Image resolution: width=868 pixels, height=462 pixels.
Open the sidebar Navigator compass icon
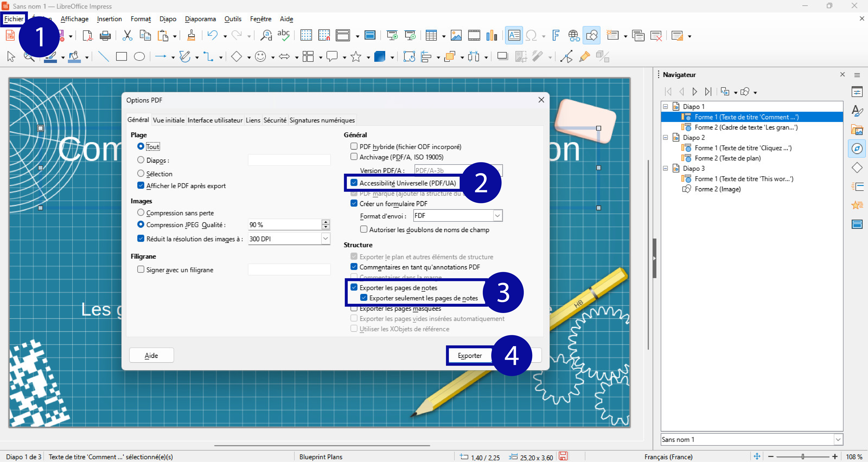point(857,149)
